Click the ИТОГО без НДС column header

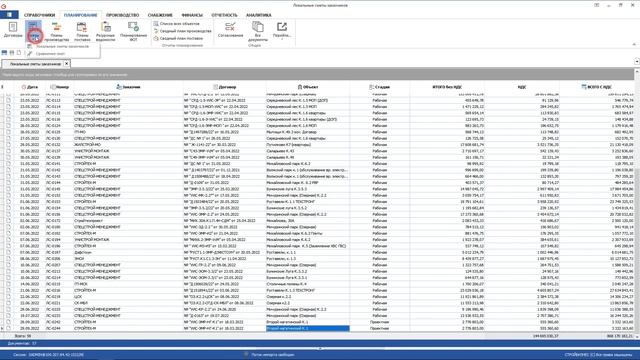[447, 87]
